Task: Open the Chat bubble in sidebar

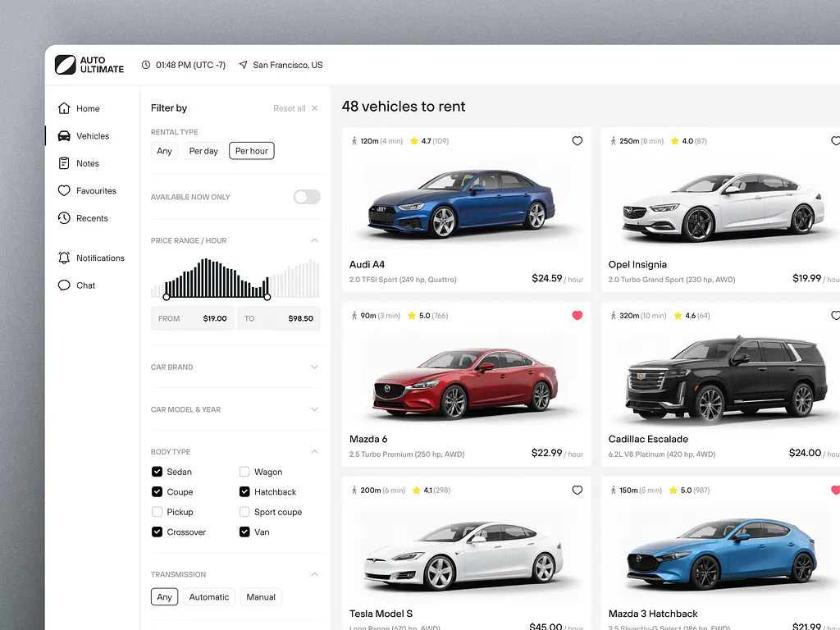Action: pyautogui.click(x=64, y=285)
